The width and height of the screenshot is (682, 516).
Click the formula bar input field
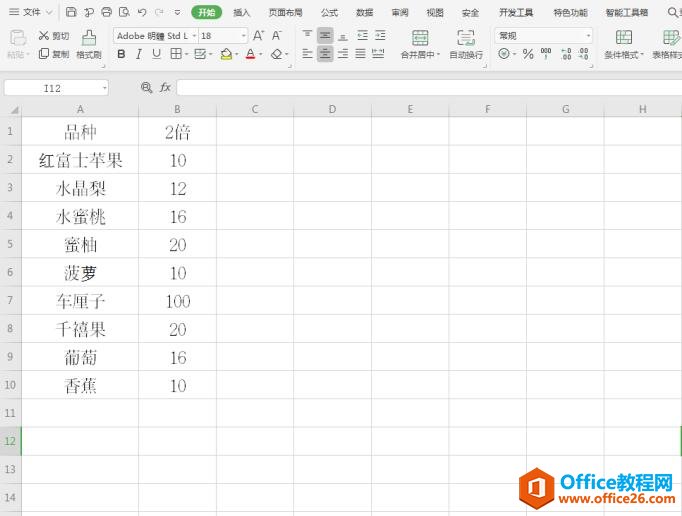(429, 87)
